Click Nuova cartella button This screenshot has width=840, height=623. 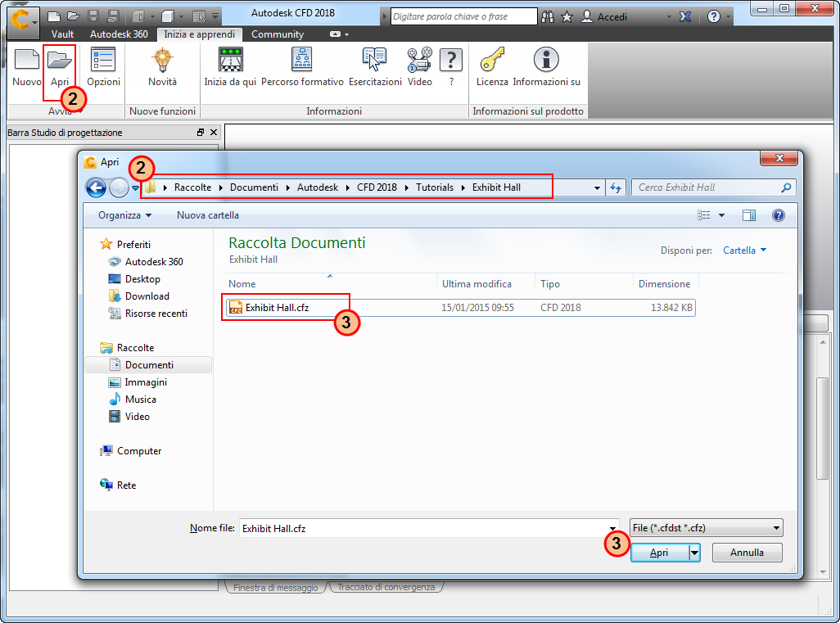[208, 215]
